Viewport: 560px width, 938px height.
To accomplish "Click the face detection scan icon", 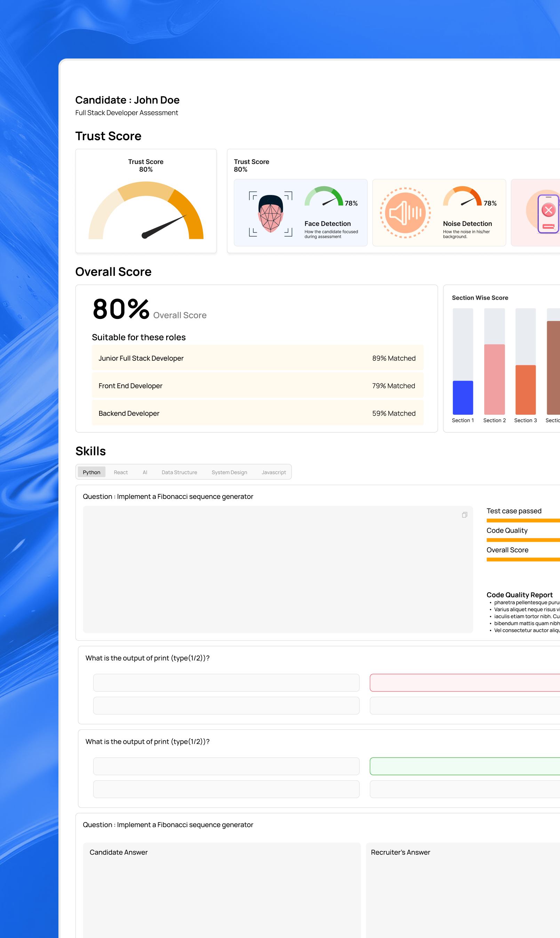I will (271, 214).
